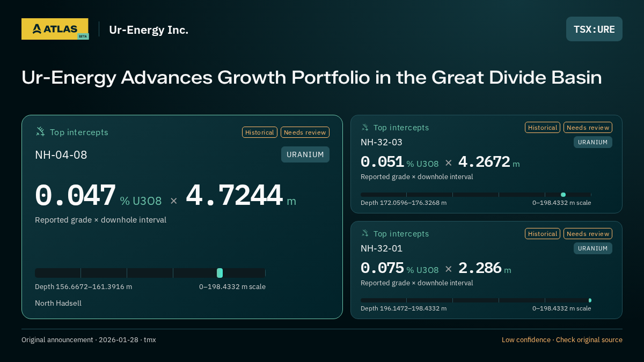644x362 pixels.
Task: Click scale label on NH-04-08 card
Action: pyautogui.click(x=232, y=287)
